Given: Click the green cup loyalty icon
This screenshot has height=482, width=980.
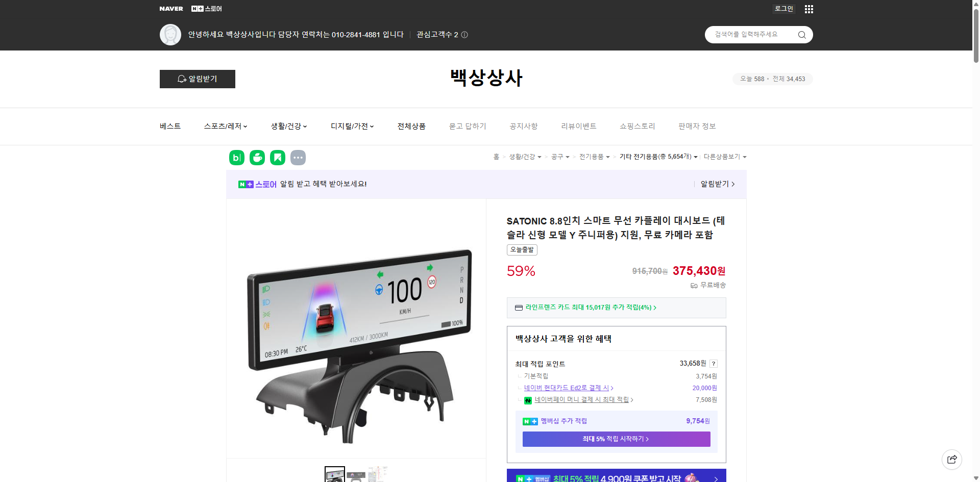Looking at the screenshot, I should [257, 158].
